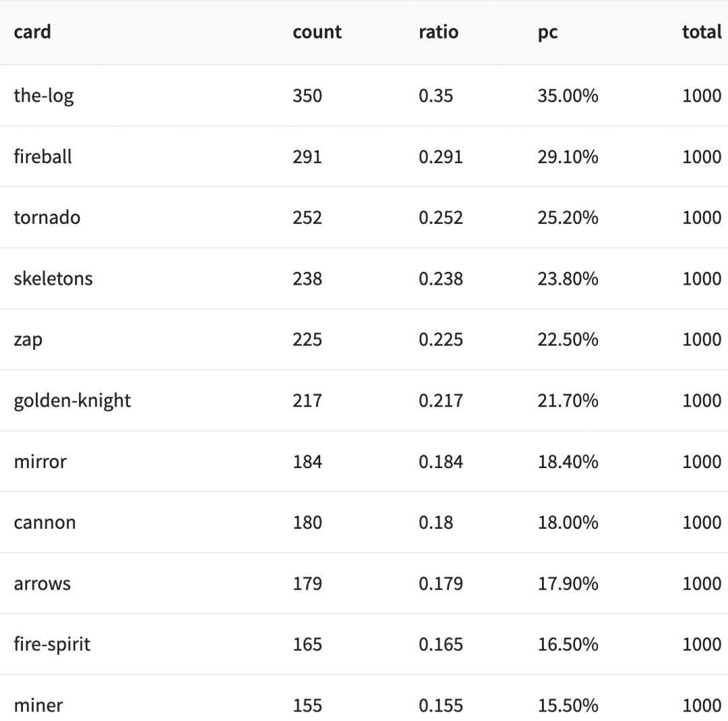728x721 pixels.
Task: Click the cannon card cell
Action: (x=44, y=522)
